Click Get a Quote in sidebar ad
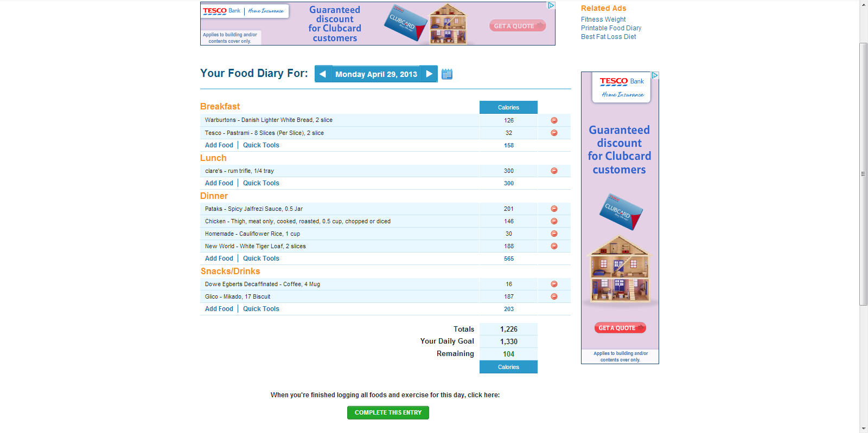Screen dimensions: 868x433 [620, 328]
